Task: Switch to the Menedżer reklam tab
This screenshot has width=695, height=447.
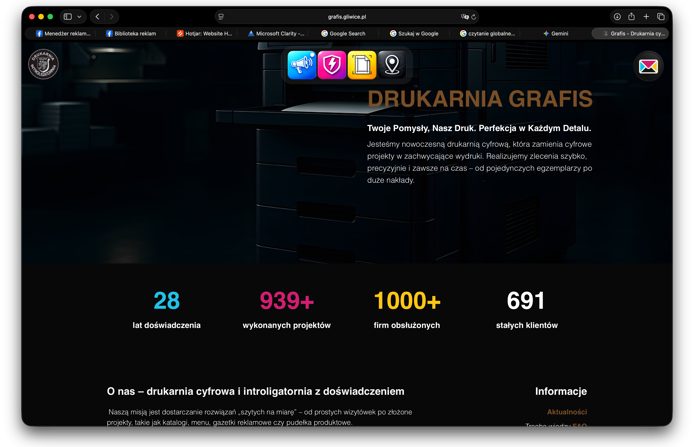Action: pyautogui.click(x=62, y=34)
